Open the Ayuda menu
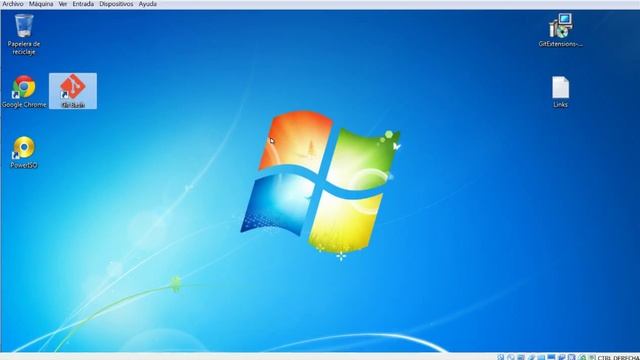The height and width of the screenshot is (360, 640). pyautogui.click(x=148, y=4)
